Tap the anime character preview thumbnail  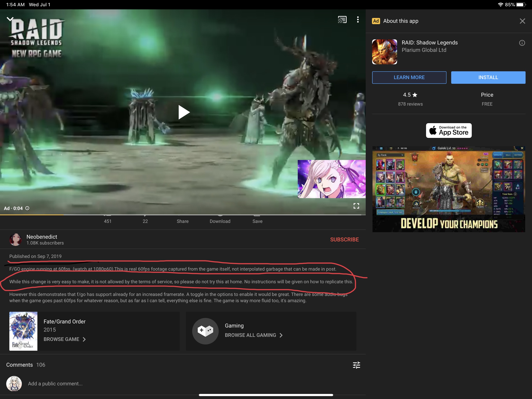tap(331, 179)
